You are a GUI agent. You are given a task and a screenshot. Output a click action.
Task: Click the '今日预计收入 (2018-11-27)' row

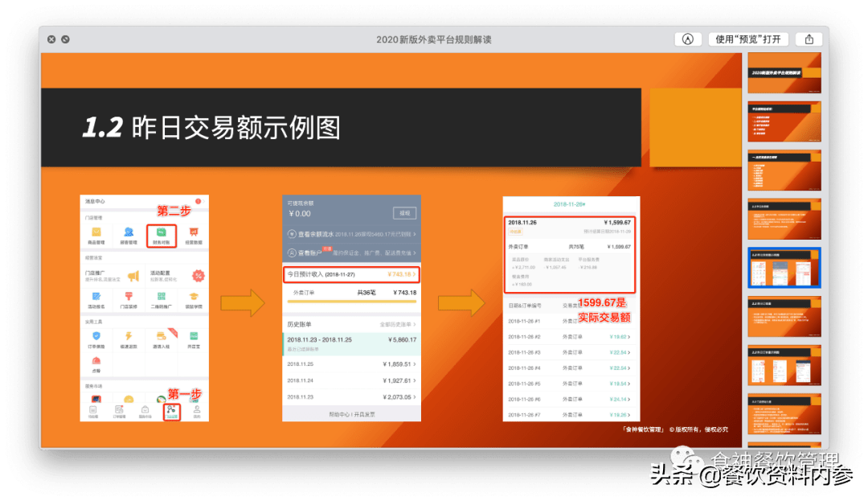click(x=351, y=274)
